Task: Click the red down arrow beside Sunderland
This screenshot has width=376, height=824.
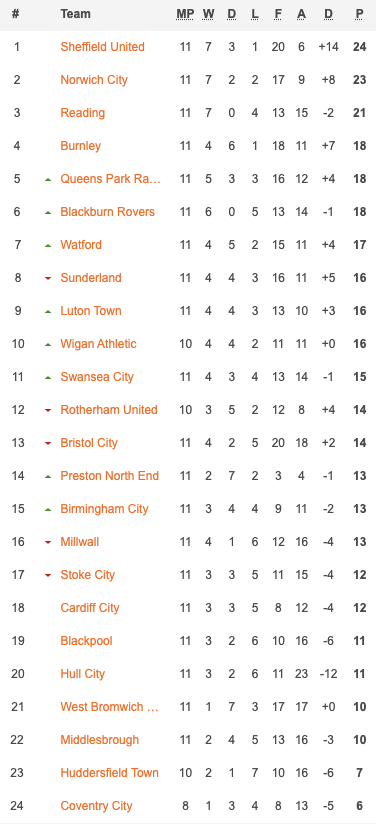Action: (x=48, y=278)
